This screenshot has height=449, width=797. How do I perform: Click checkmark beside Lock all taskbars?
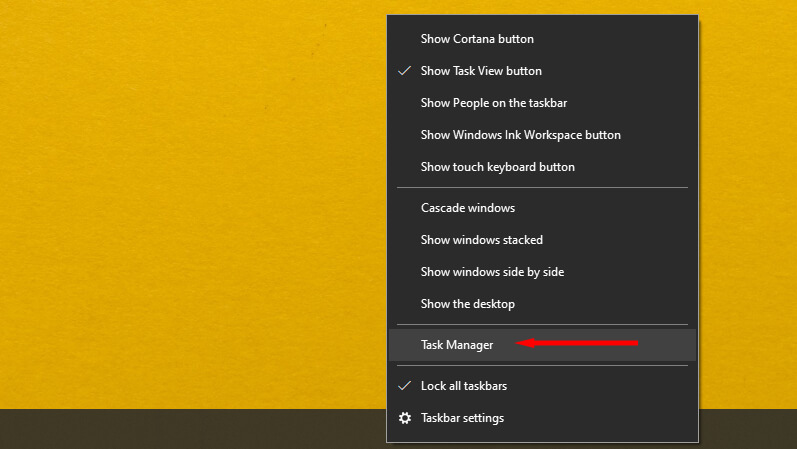405,385
